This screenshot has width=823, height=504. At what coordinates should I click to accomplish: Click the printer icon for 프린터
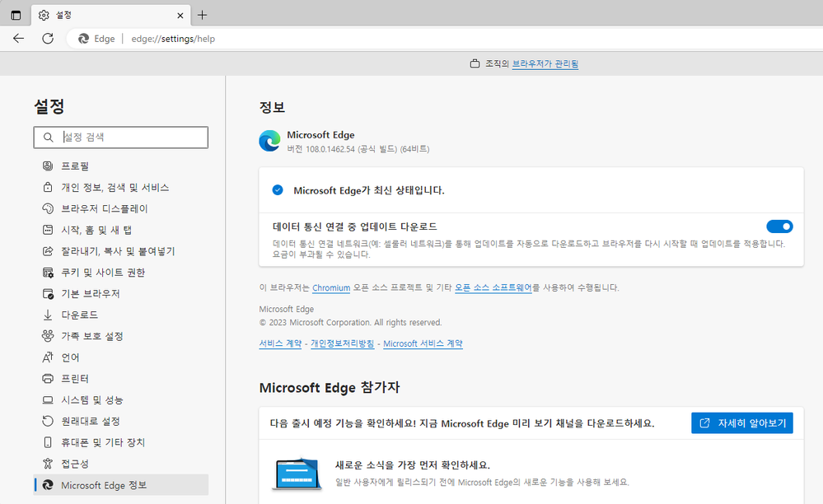[48, 379]
